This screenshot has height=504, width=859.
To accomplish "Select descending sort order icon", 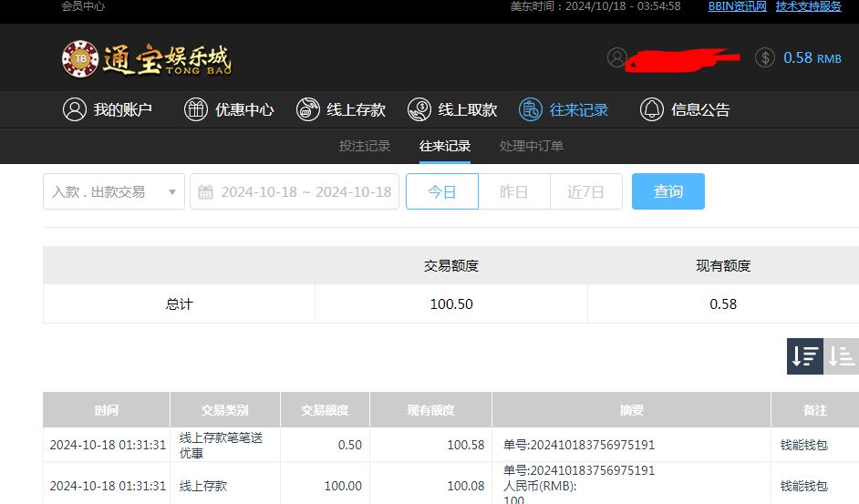I will click(805, 356).
